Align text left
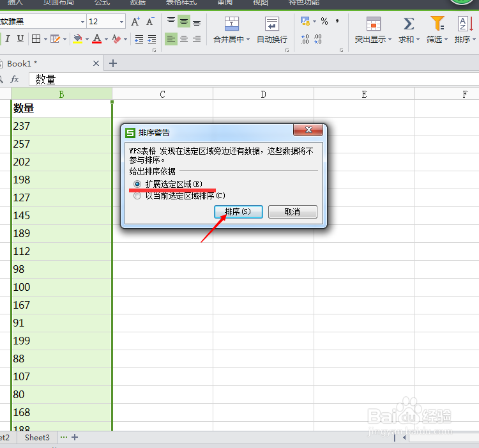 click(171, 39)
